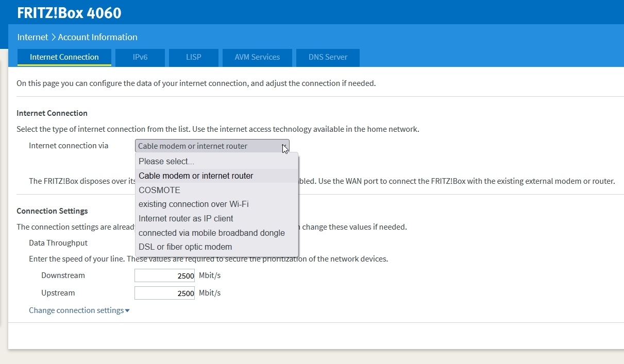Expand 'Change connection settings'
624x364 pixels.
tap(79, 310)
